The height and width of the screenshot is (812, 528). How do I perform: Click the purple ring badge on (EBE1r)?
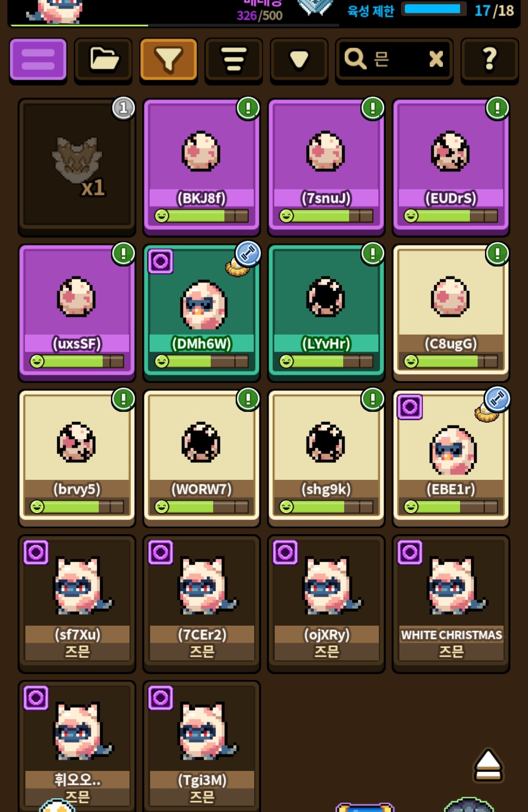coord(410,407)
